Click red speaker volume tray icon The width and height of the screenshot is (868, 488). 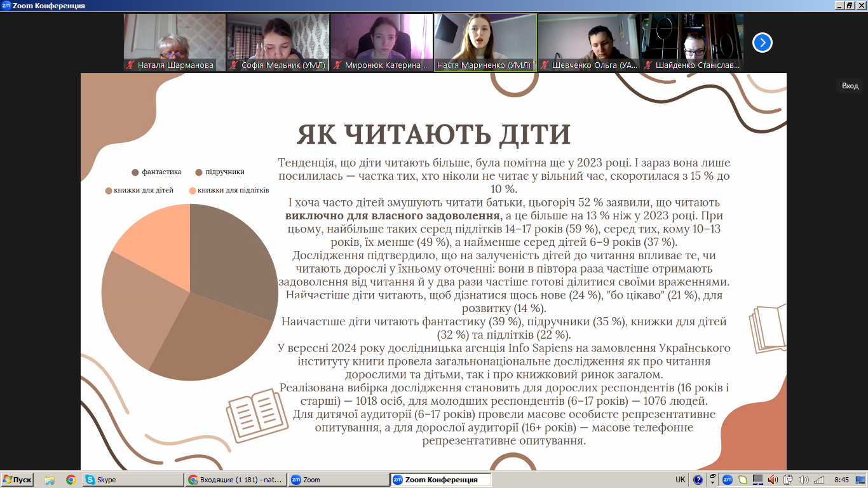(x=773, y=480)
